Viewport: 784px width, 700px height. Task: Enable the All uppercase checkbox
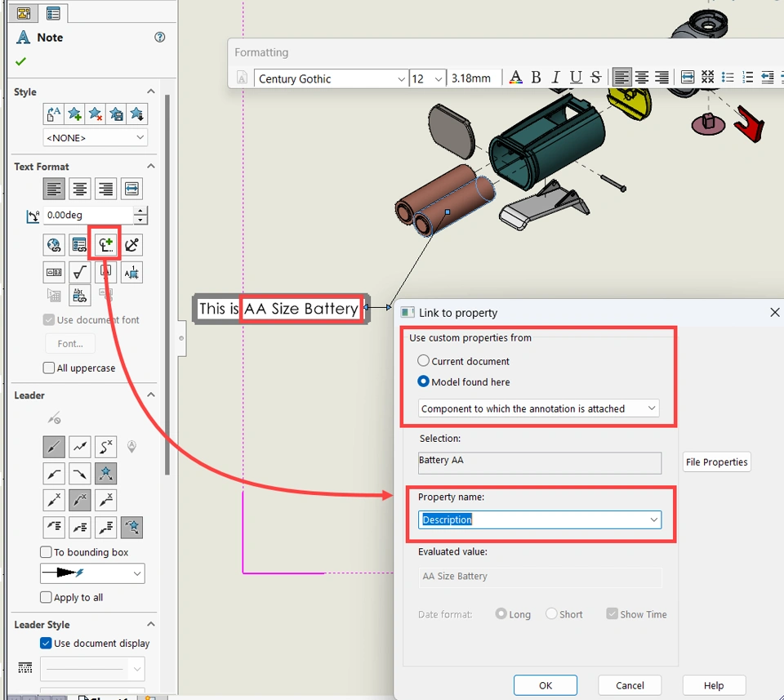point(49,368)
